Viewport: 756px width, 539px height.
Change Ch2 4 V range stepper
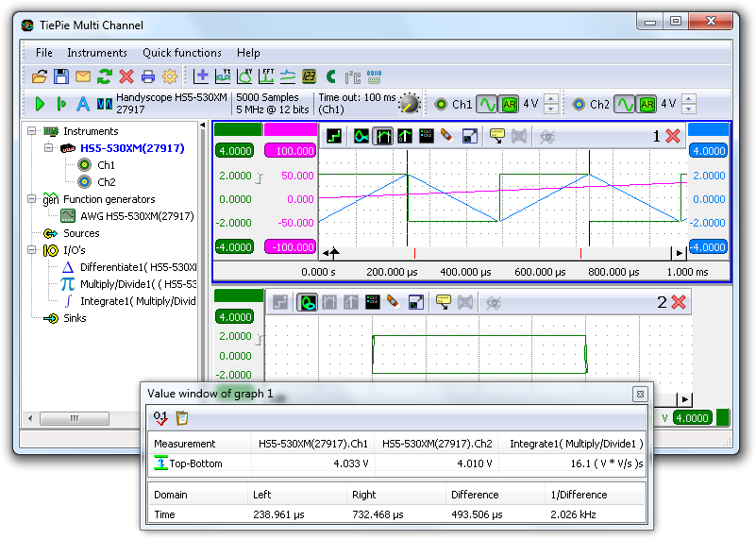(689, 104)
